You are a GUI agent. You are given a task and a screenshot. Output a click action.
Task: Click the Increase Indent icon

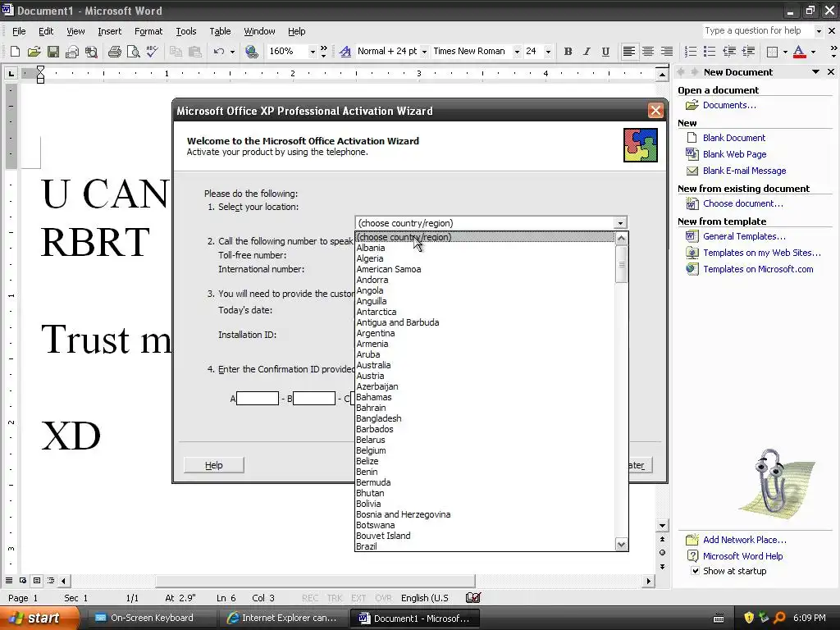point(748,52)
